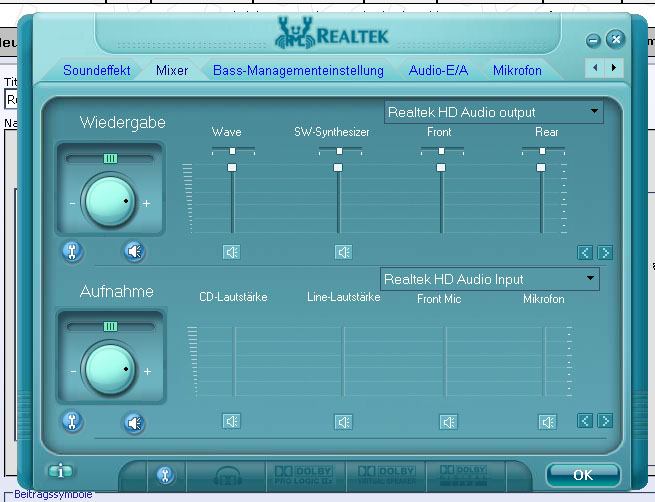The image size is (655, 502).
Task: Show next recording channels with the right arrow
Action: click(x=605, y=421)
